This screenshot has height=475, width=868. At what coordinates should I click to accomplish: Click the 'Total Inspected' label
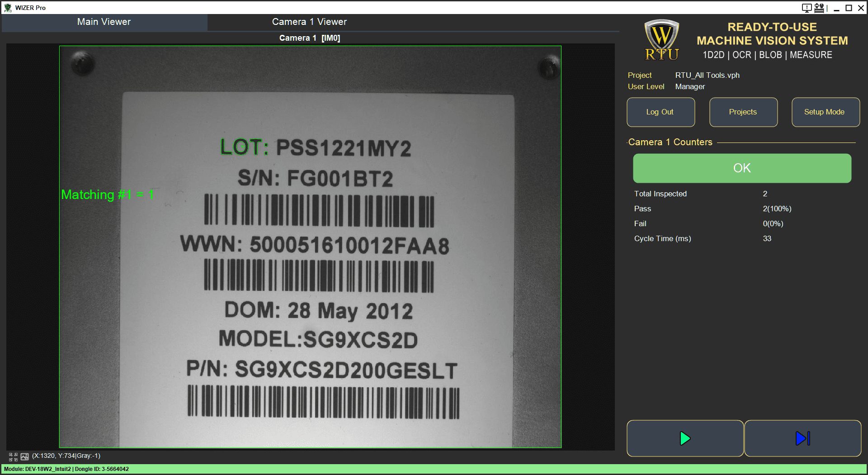660,194
